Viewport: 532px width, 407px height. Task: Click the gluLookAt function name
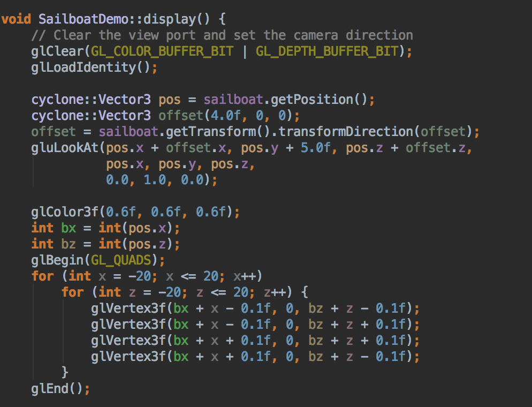pyautogui.click(x=64, y=148)
